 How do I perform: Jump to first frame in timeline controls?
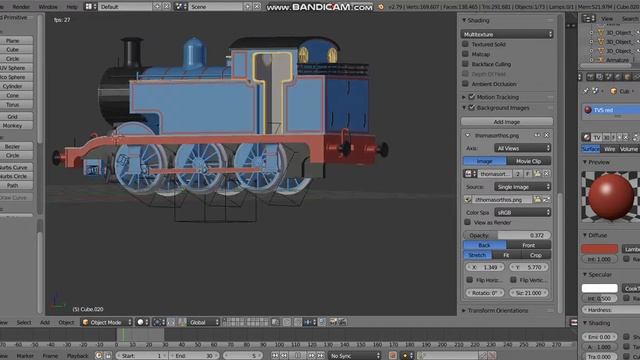[x=275, y=356]
